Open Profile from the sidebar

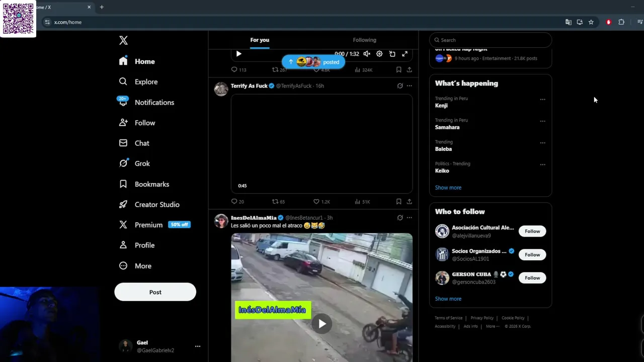pyautogui.click(x=136, y=245)
